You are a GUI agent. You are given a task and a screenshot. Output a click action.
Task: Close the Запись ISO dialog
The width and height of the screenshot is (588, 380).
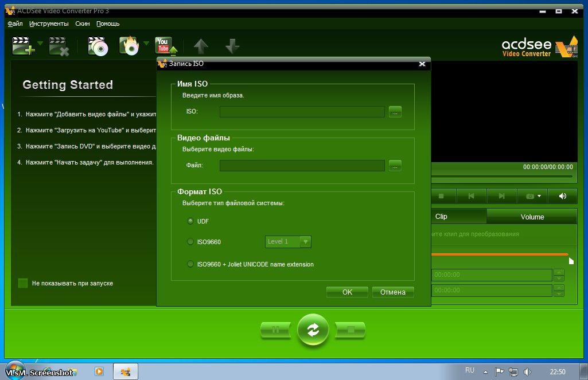click(422, 64)
